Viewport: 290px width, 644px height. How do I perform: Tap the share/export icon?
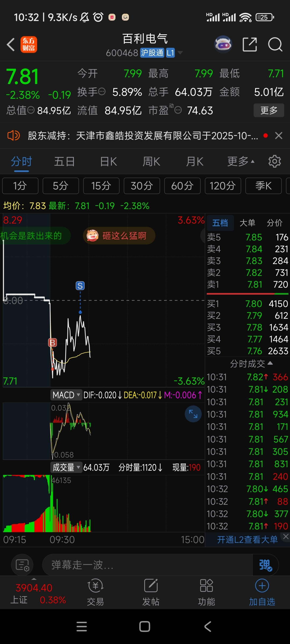point(250,45)
